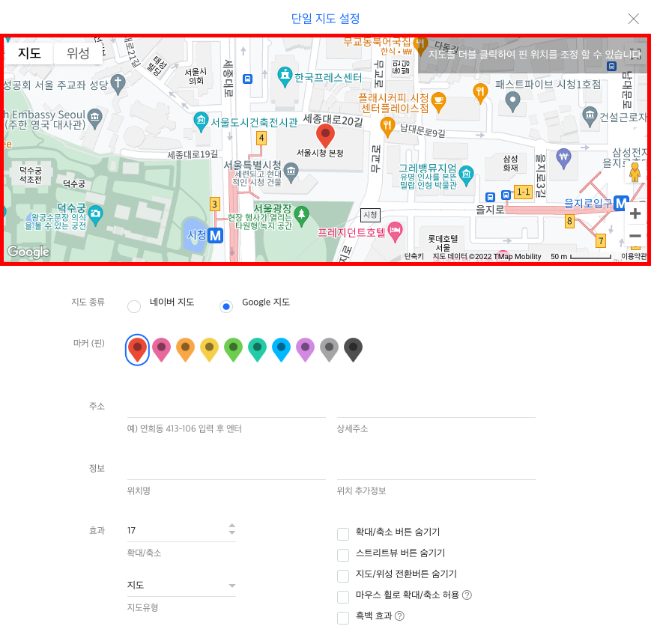Click the 상세주소 detail address field
The height and width of the screenshot is (644, 651).
tap(436, 407)
